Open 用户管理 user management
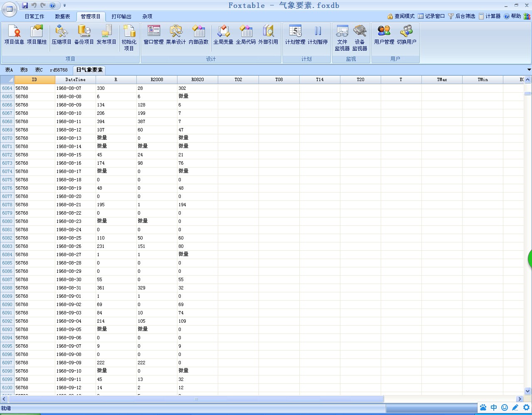Viewport: 532px width, 415px height. click(384, 35)
